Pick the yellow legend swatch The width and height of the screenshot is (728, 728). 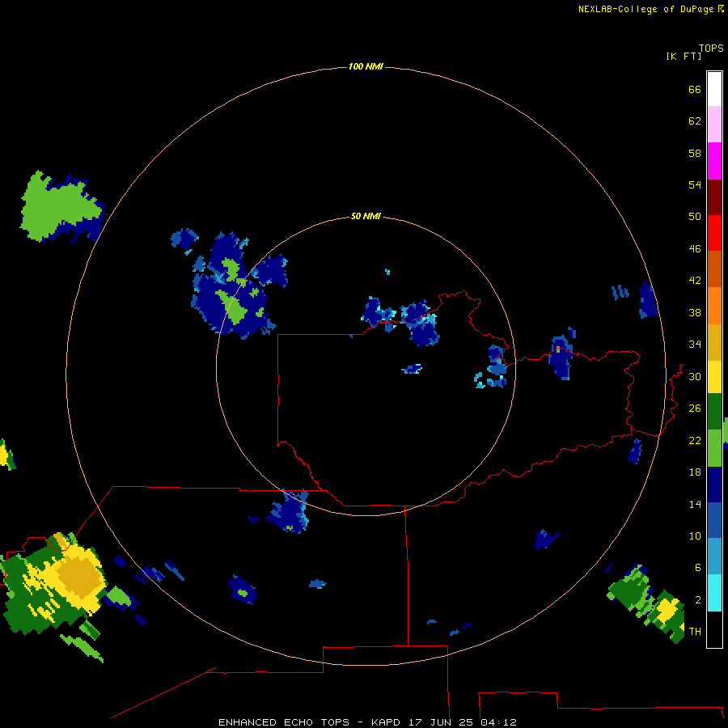coord(714,377)
